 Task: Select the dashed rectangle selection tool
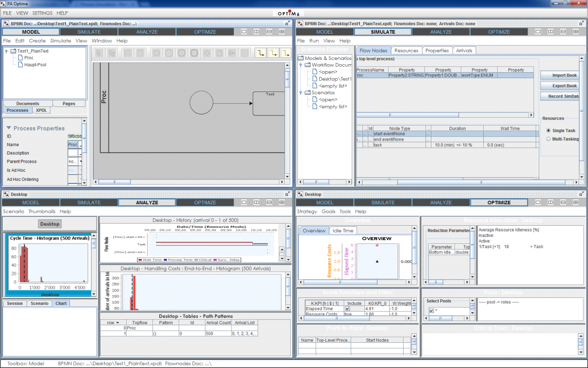click(245, 52)
